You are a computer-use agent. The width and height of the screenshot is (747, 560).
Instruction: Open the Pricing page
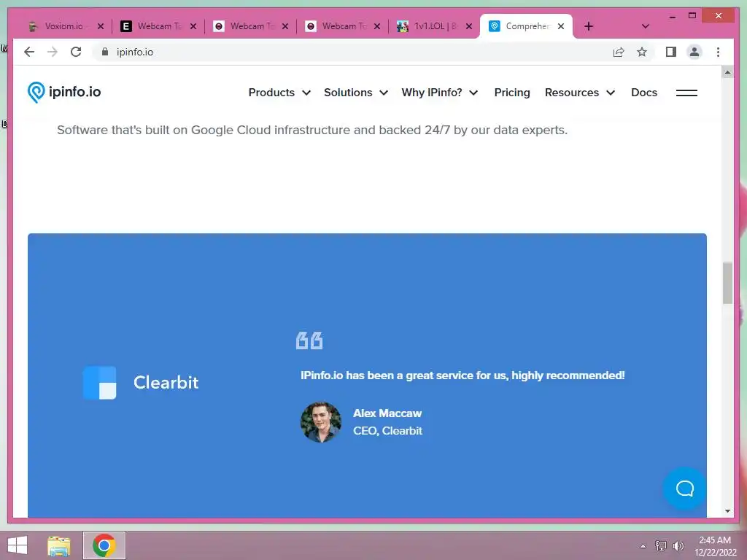pyautogui.click(x=511, y=93)
